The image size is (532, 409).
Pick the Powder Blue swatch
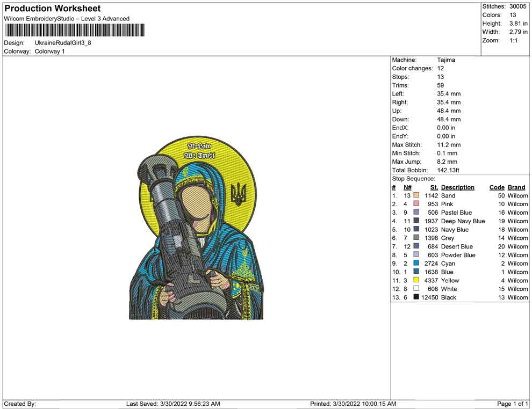point(416,254)
